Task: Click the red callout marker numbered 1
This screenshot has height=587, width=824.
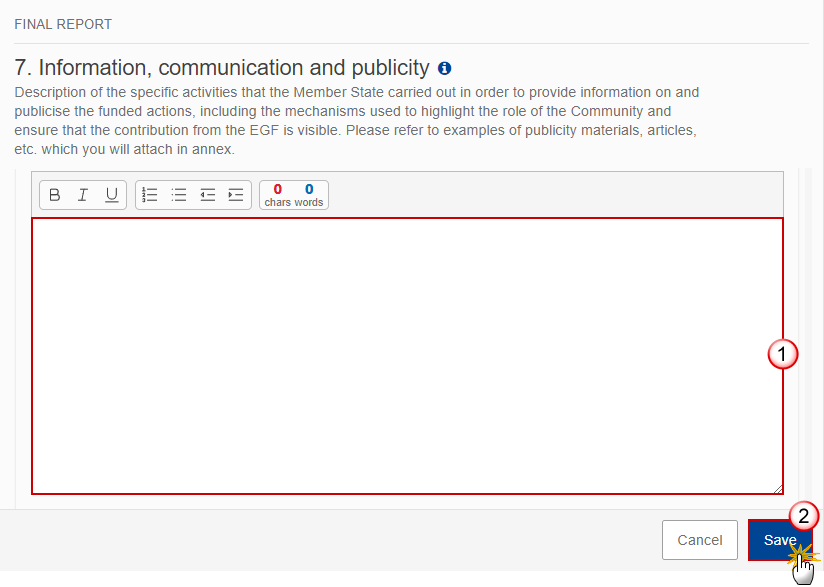Action: click(782, 354)
